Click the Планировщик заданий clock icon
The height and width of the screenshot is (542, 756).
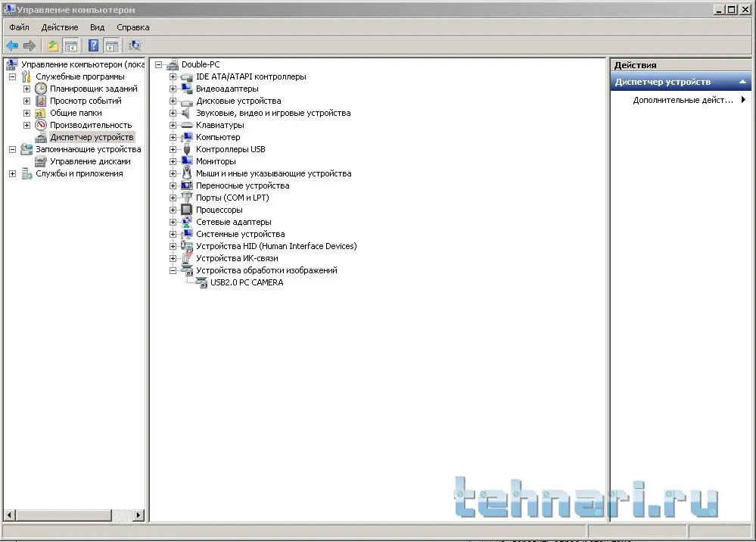pos(41,89)
